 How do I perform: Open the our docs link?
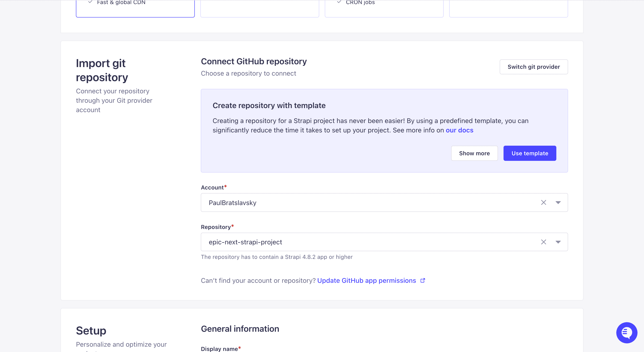click(x=459, y=130)
